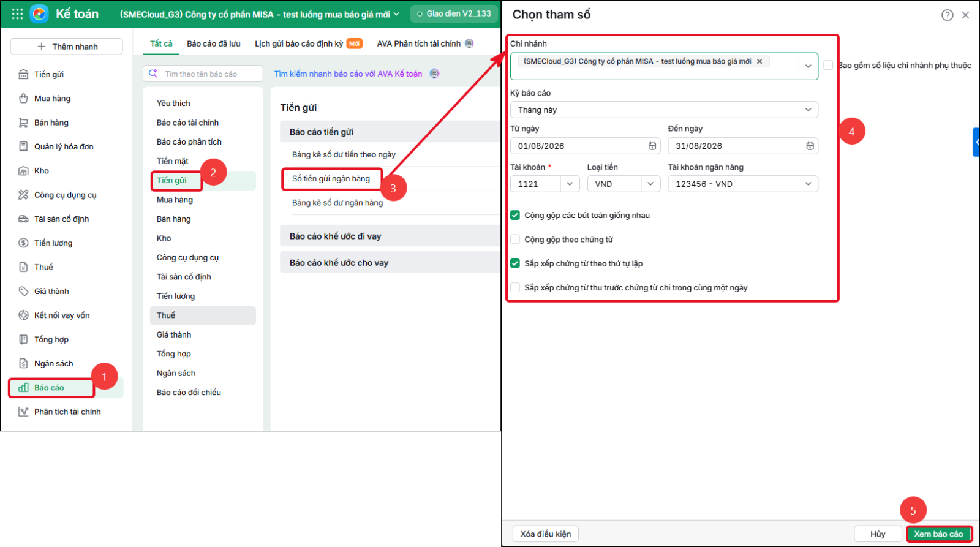The width and height of the screenshot is (980, 547).
Task: Switch to Báo cáo đã lưu tab
Action: click(x=214, y=43)
